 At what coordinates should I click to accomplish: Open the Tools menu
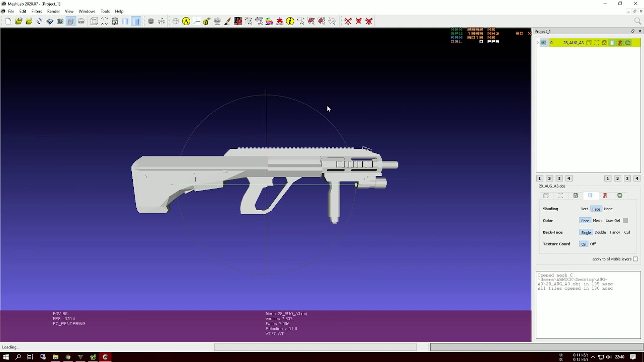coord(105,11)
